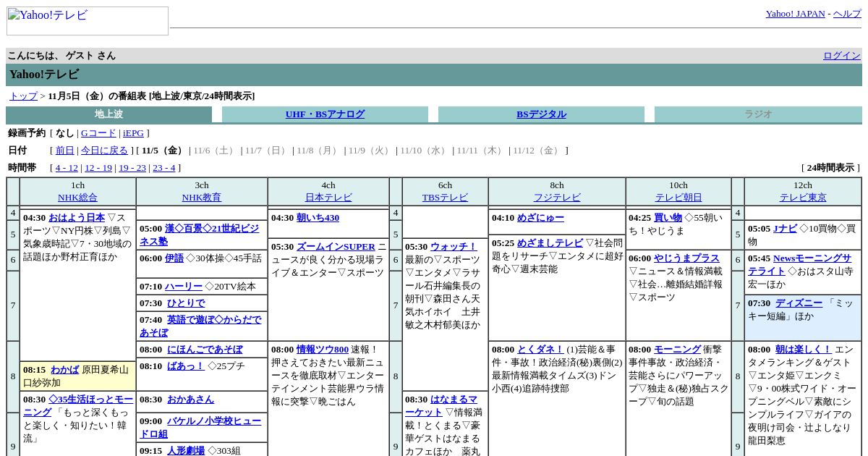The image size is (868, 456).
Task: Open the とくダネ！ program
Action: pos(540,350)
